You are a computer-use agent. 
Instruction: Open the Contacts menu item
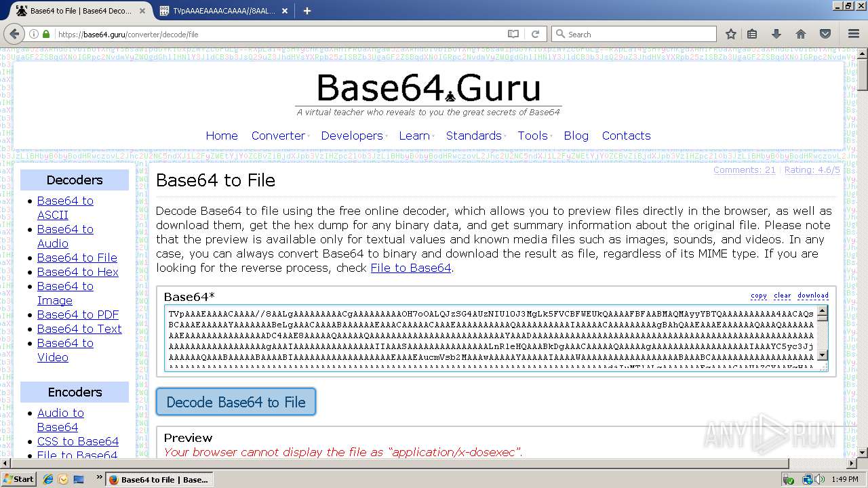point(626,136)
